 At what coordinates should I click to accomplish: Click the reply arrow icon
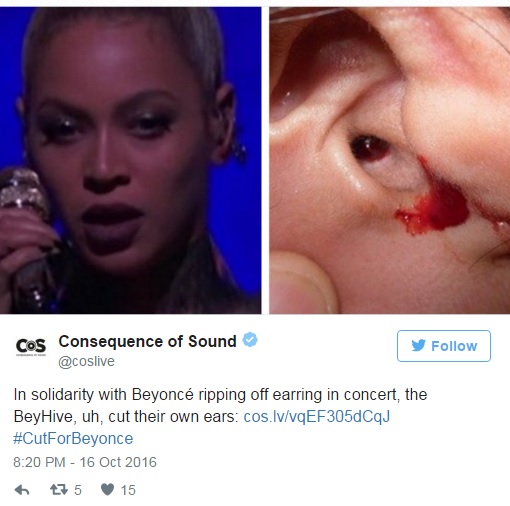pyautogui.click(x=22, y=490)
